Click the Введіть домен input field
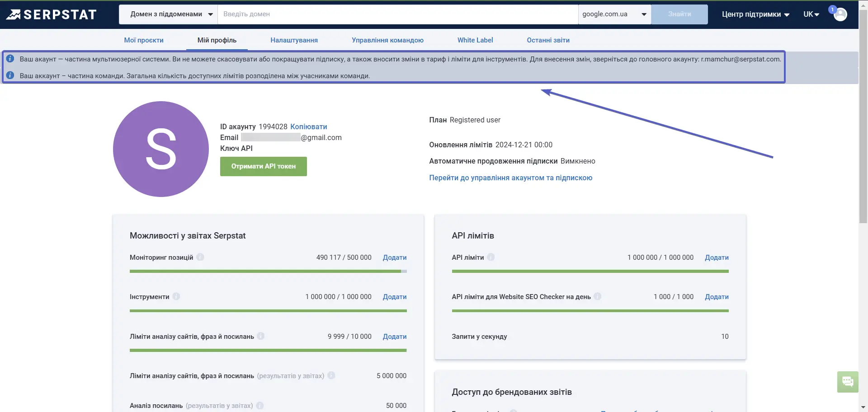This screenshot has width=868, height=412. pos(398,14)
